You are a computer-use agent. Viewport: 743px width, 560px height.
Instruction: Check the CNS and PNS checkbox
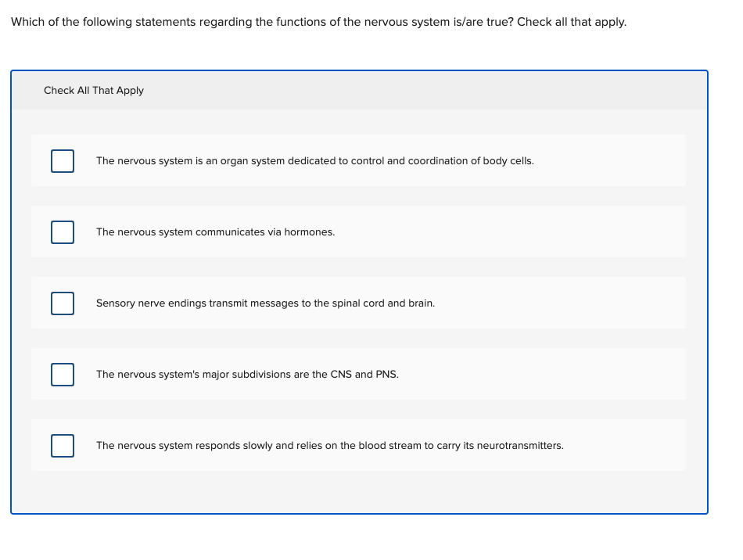[63, 374]
